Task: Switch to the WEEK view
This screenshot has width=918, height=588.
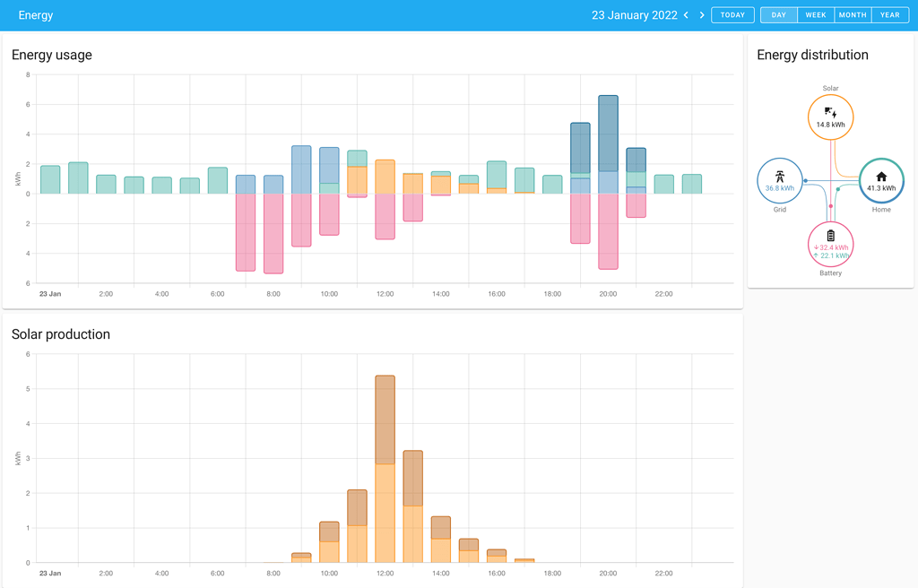Action: point(816,14)
